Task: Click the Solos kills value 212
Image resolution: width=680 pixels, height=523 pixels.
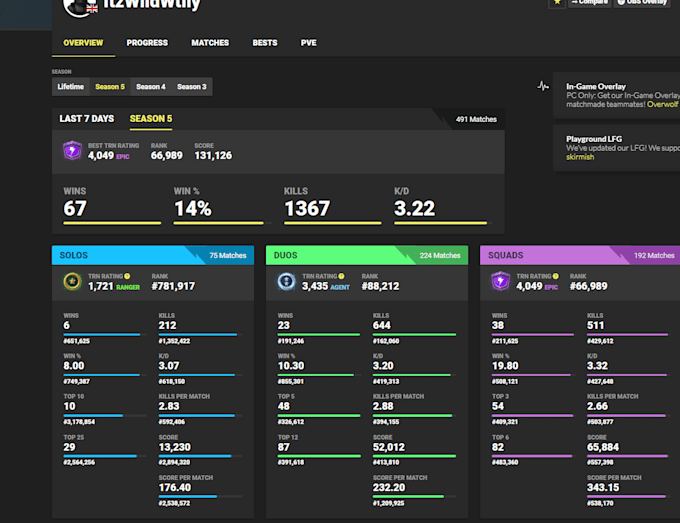Action: (167, 326)
